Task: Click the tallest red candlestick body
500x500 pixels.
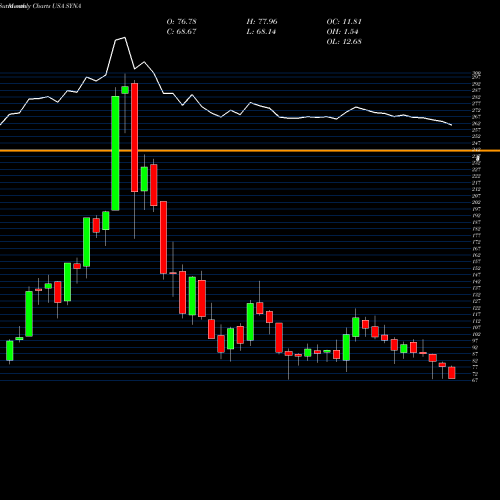Action: coord(134,137)
